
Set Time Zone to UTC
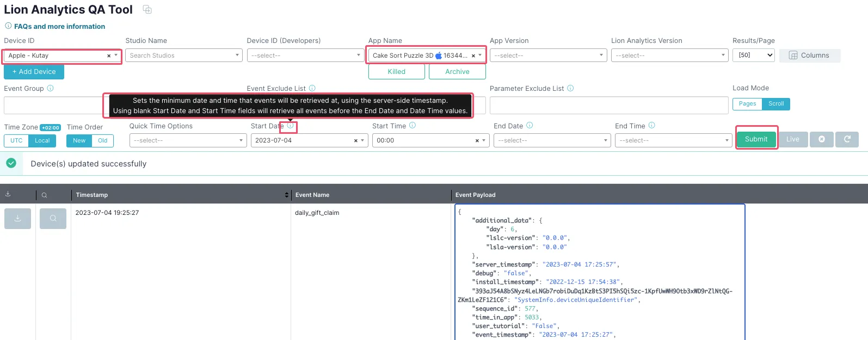point(16,140)
